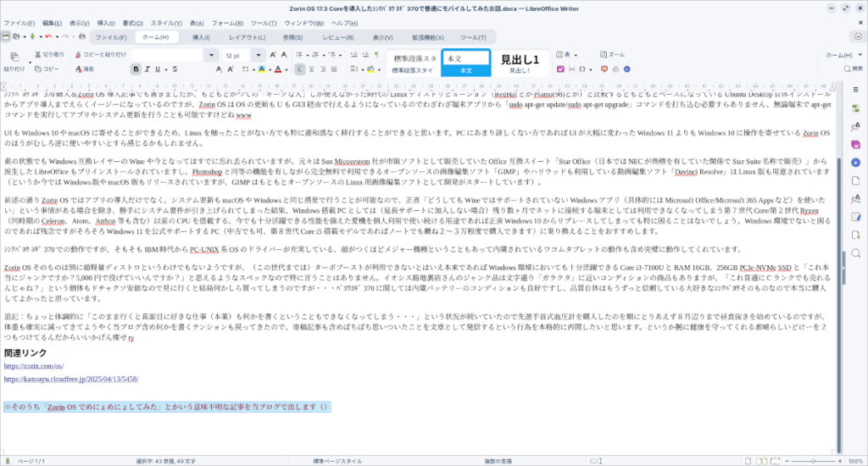
Task: Justify the paragraph
Action: [x=334, y=69]
